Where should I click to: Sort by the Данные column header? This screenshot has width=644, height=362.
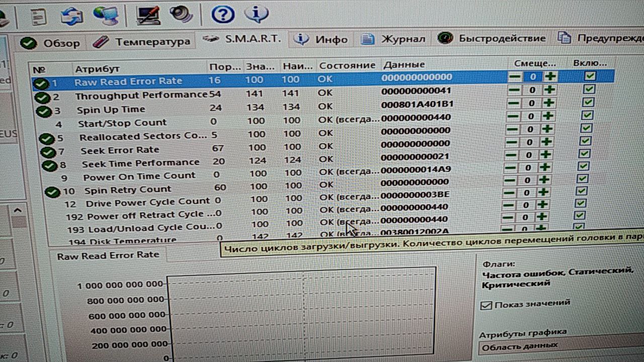404,64
